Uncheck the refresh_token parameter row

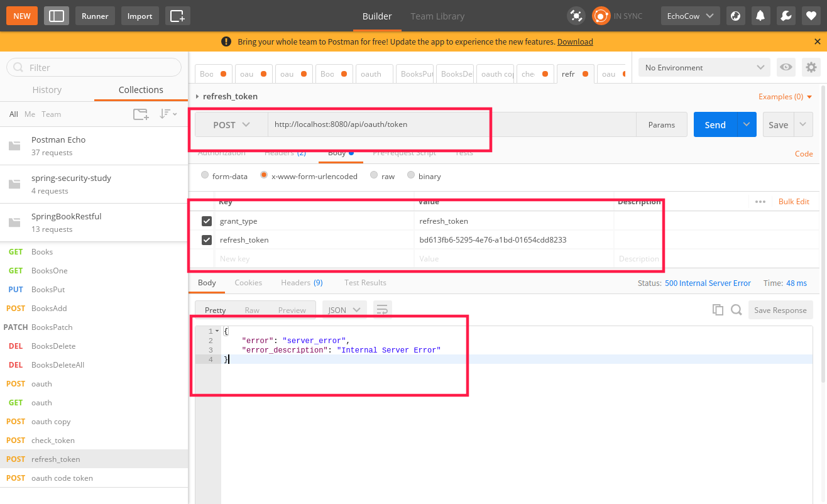click(207, 240)
